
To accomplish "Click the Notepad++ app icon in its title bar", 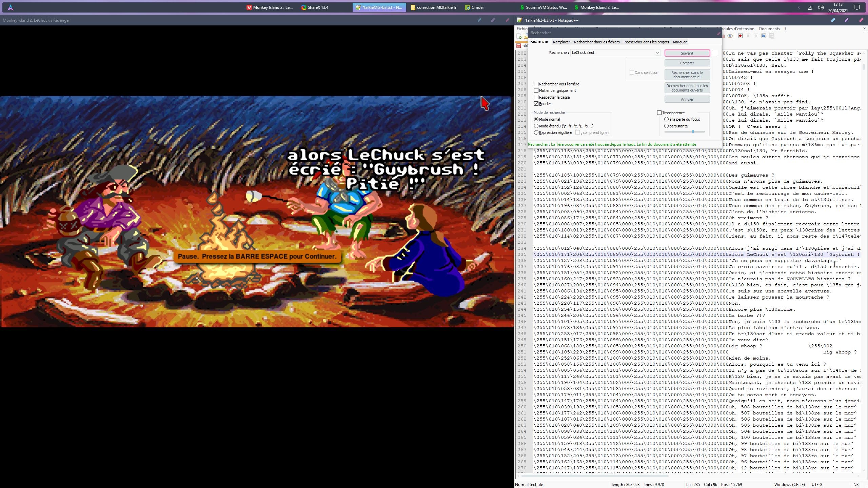I will pos(519,20).
